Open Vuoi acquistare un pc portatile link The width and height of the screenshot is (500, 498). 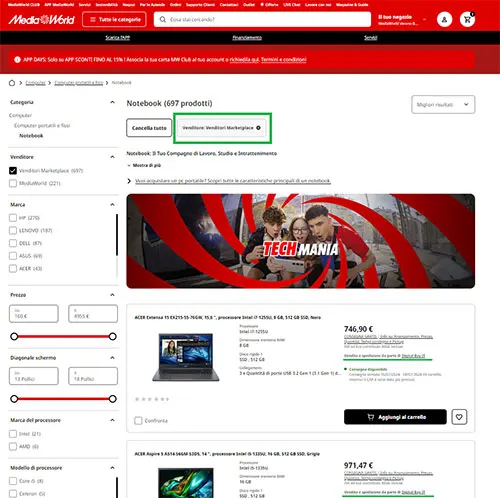(233, 181)
